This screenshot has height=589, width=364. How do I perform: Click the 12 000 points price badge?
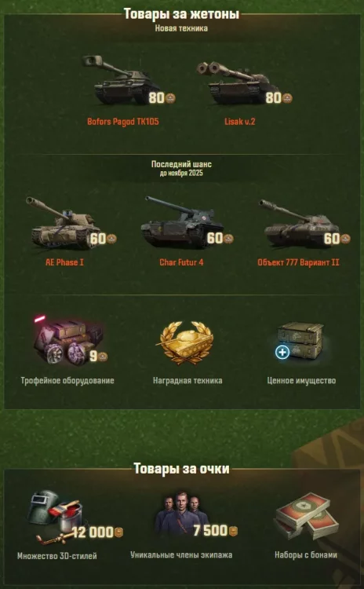pyautogui.click(x=97, y=532)
